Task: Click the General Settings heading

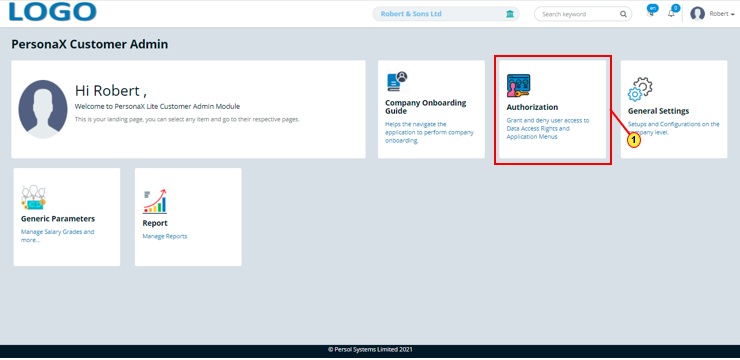Action: (658, 111)
